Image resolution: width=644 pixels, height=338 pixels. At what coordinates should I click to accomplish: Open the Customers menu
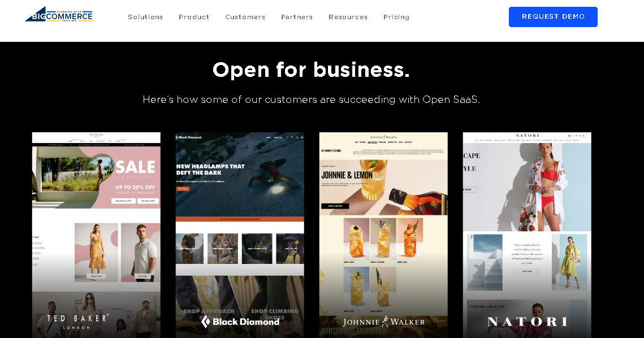[245, 17]
